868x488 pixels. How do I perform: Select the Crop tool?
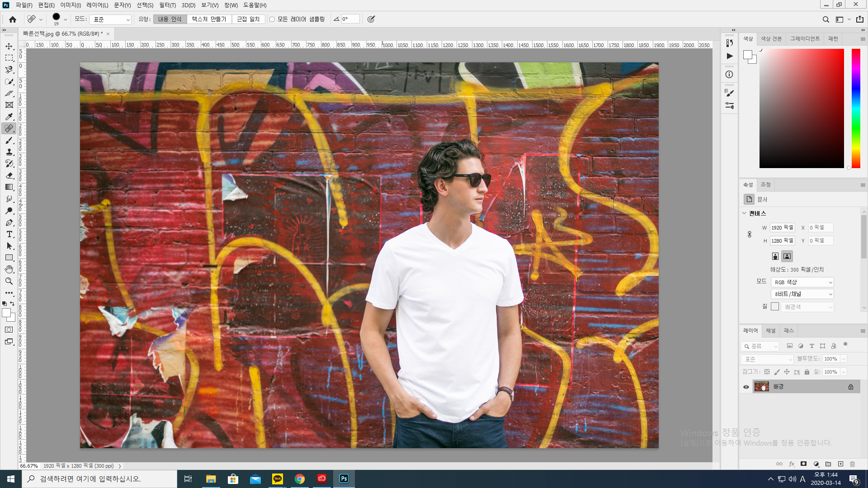[x=9, y=93]
